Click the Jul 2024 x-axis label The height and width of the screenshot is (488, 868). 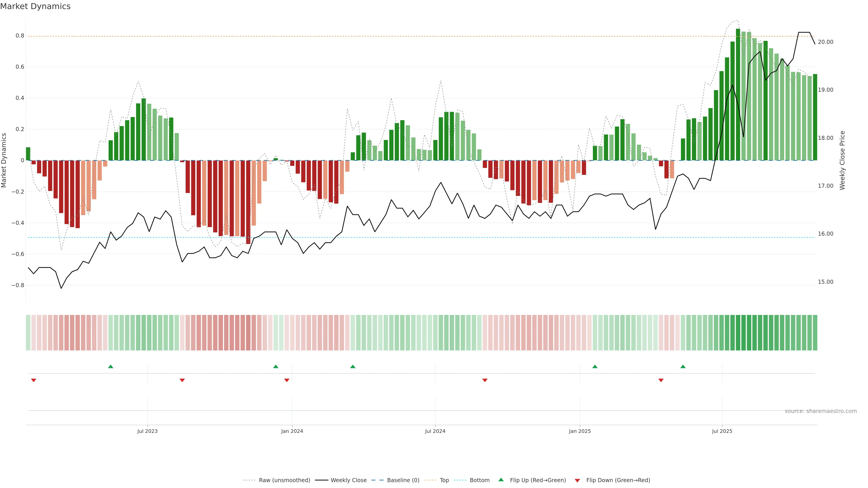(435, 431)
